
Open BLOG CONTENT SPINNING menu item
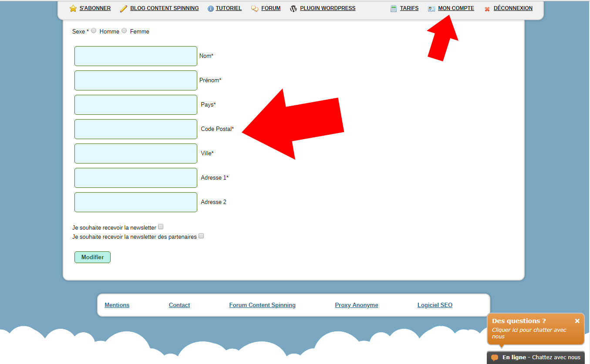tap(165, 8)
